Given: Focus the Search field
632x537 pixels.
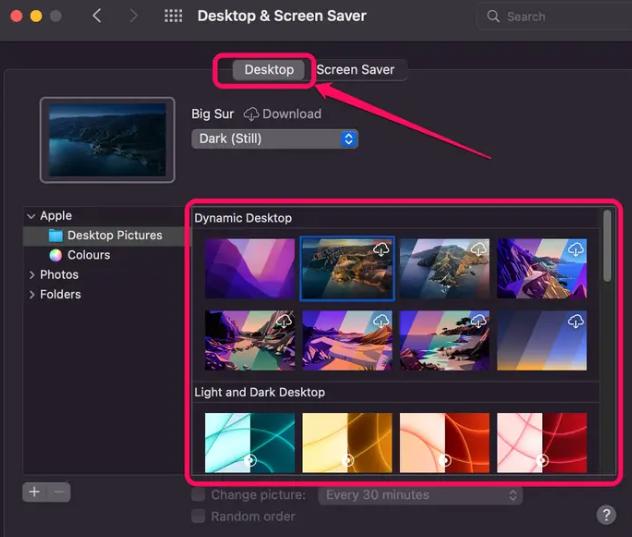Looking at the screenshot, I should [x=554, y=17].
